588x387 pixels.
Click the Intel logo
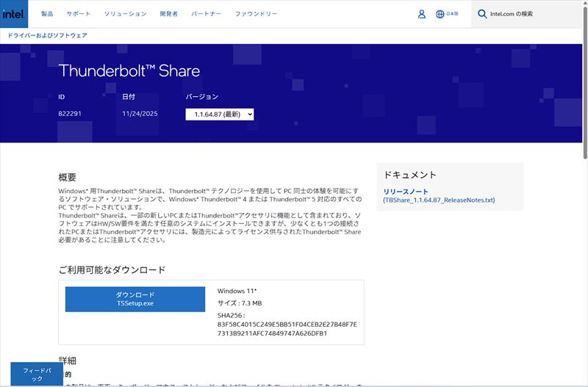tap(14, 14)
